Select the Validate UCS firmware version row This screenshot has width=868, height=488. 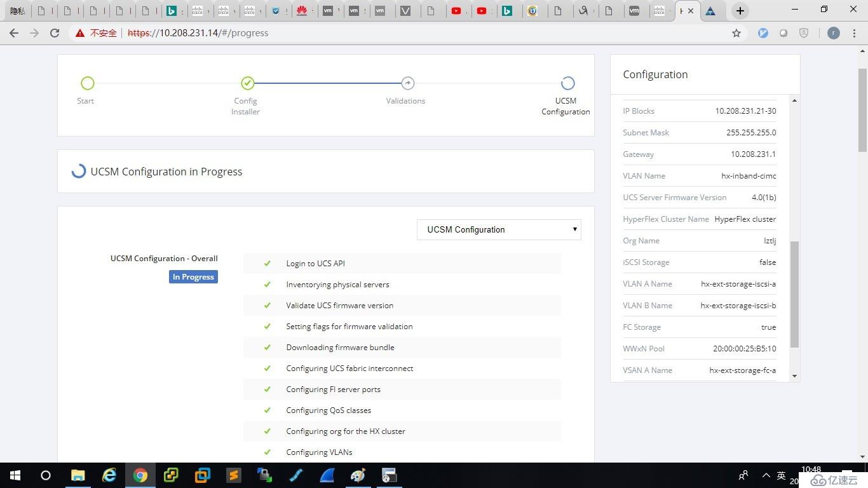402,305
